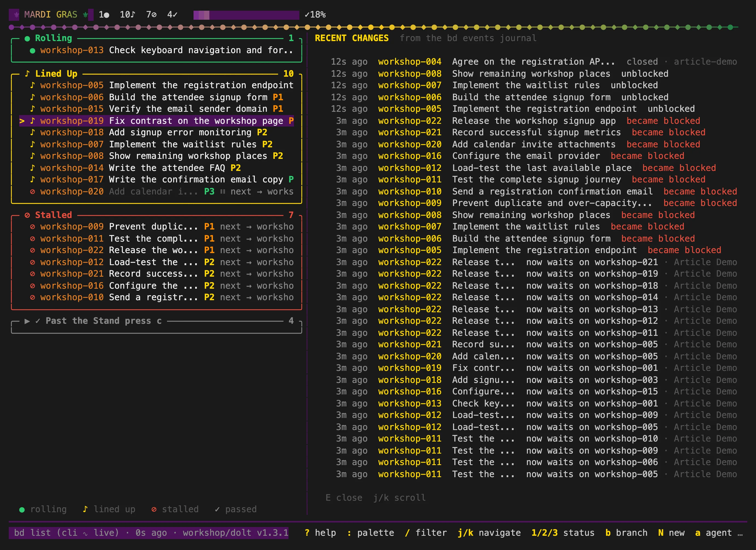Open the palette command in footer
The image size is (756, 550).
click(371, 533)
